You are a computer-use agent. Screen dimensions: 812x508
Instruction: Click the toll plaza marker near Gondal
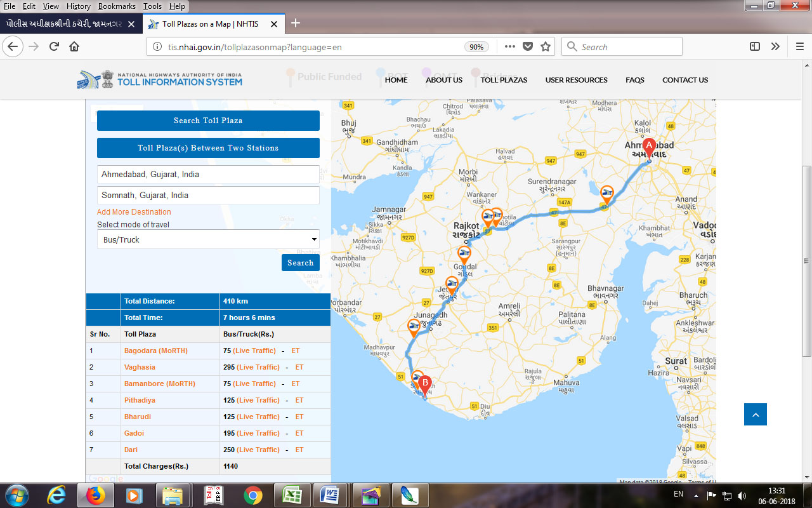pyautogui.click(x=464, y=255)
